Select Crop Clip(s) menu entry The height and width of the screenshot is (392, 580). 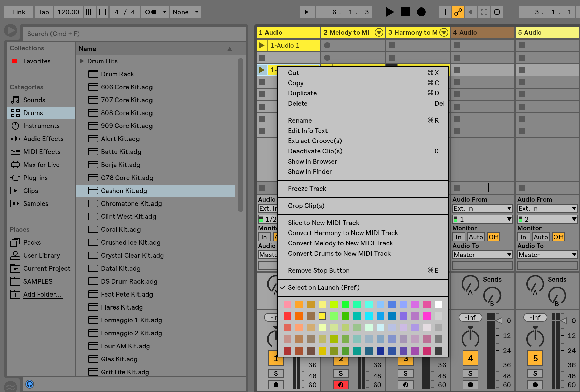(x=363, y=206)
